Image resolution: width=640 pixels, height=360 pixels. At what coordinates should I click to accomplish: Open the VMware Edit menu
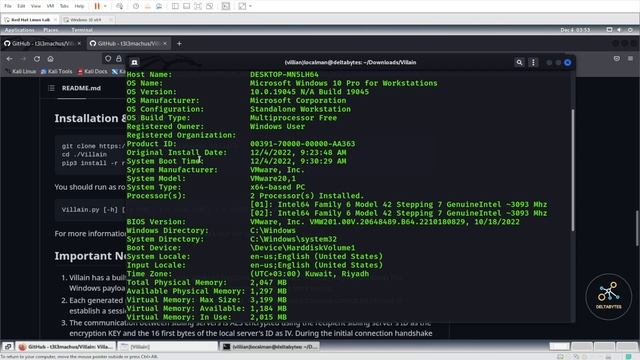click(21, 6)
